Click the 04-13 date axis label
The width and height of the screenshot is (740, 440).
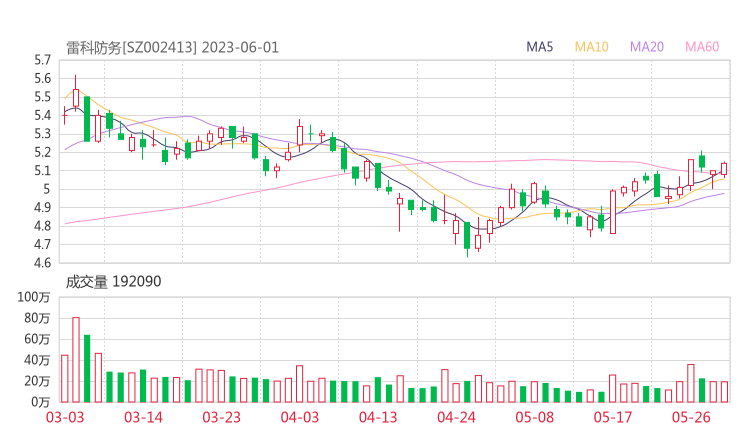coord(378,417)
